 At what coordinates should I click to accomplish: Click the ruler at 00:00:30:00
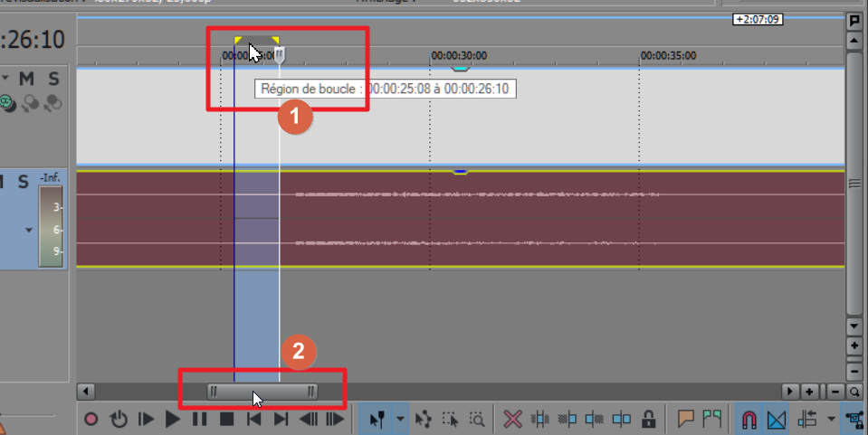(x=459, y=56)
